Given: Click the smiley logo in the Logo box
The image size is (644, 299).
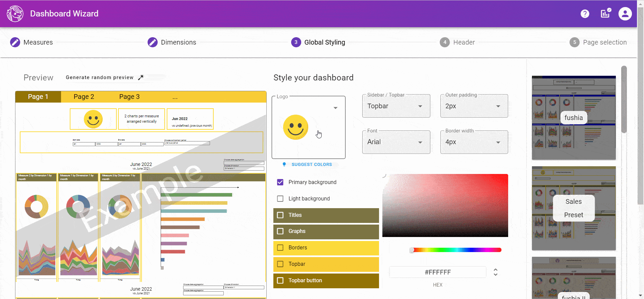Looking at the screenshot, I should click(x=296, y=127).
